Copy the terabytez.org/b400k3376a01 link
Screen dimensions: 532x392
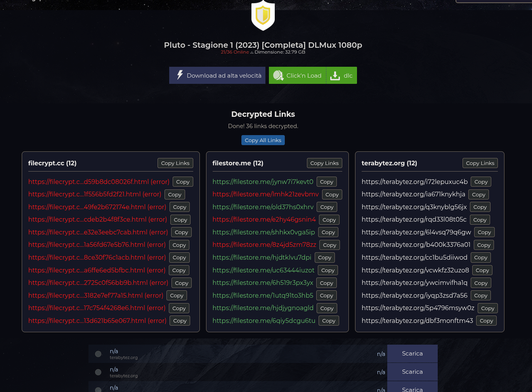point(484,245)
